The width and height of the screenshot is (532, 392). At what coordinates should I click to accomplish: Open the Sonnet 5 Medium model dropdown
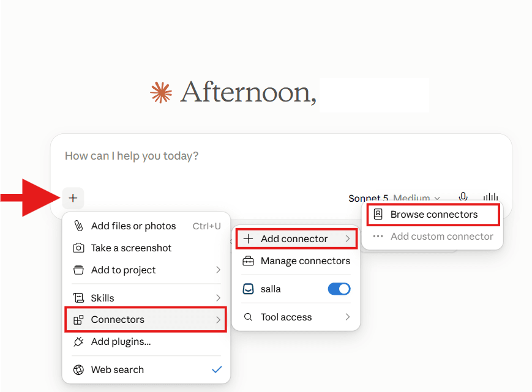tap(394, 198)
